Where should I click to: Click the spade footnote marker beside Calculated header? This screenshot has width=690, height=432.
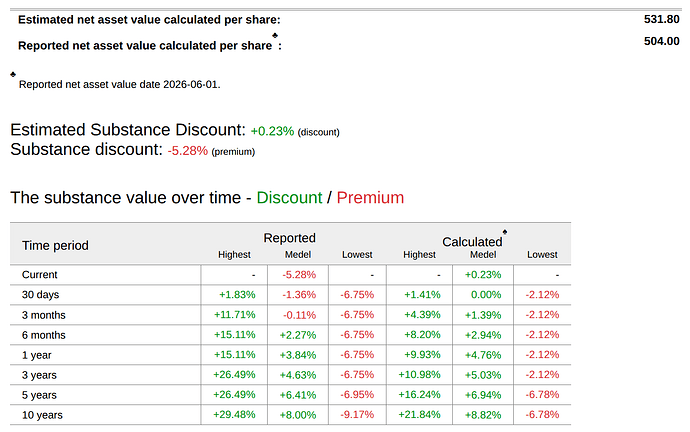point(505,232)
